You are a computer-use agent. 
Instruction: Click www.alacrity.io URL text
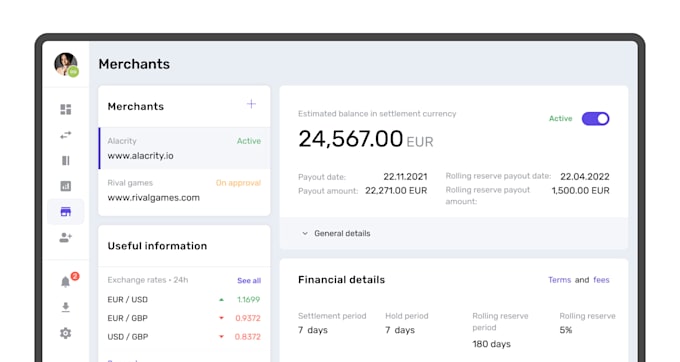(x=141, y=156)
